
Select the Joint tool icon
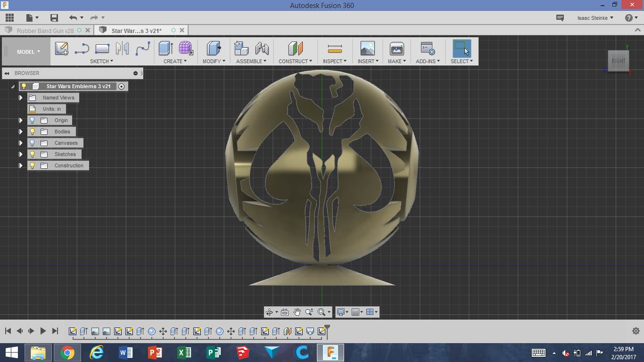point(262,48)
